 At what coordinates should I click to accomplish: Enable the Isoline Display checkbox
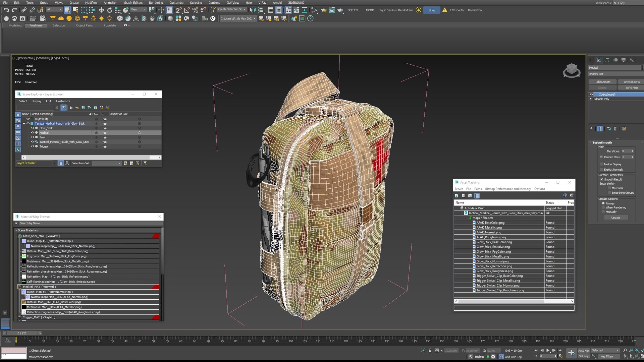(601, 164)
